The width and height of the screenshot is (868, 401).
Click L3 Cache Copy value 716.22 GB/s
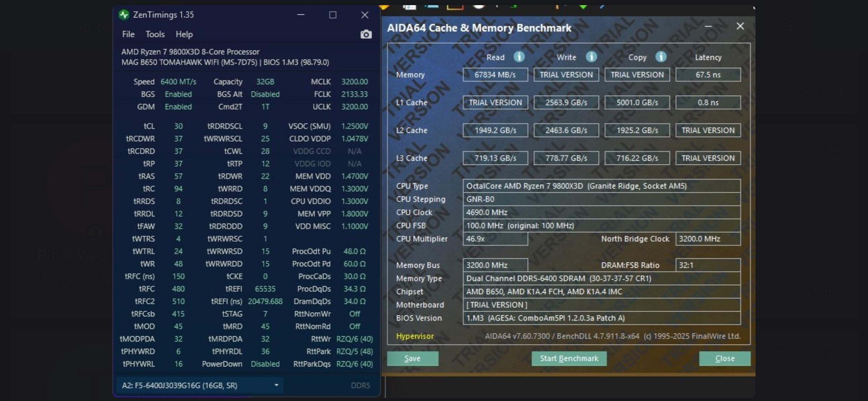click(637, 158)
